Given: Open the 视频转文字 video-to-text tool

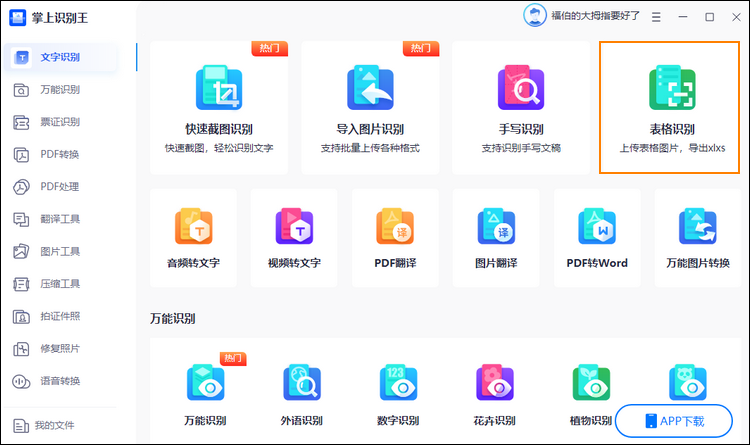Looking at the screenshot, I should click(x=294, y=238).
